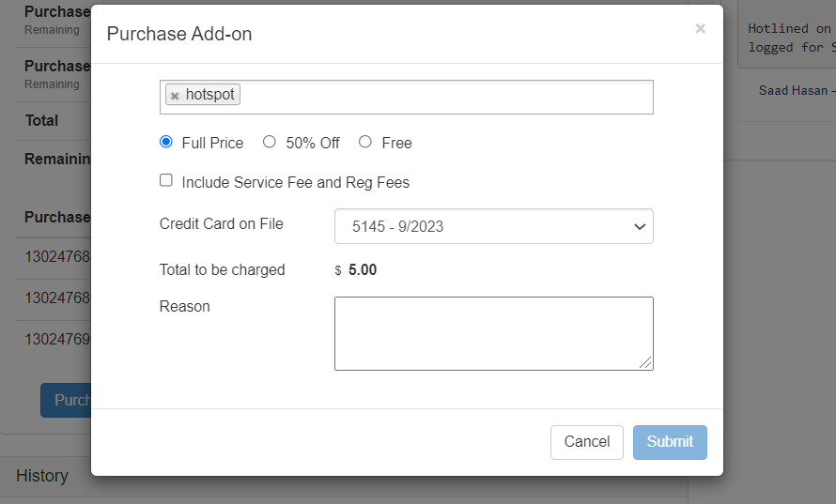Click the Credit Card on File label
The width and height of the screenshot is (836, 504).
coord(222,223)
